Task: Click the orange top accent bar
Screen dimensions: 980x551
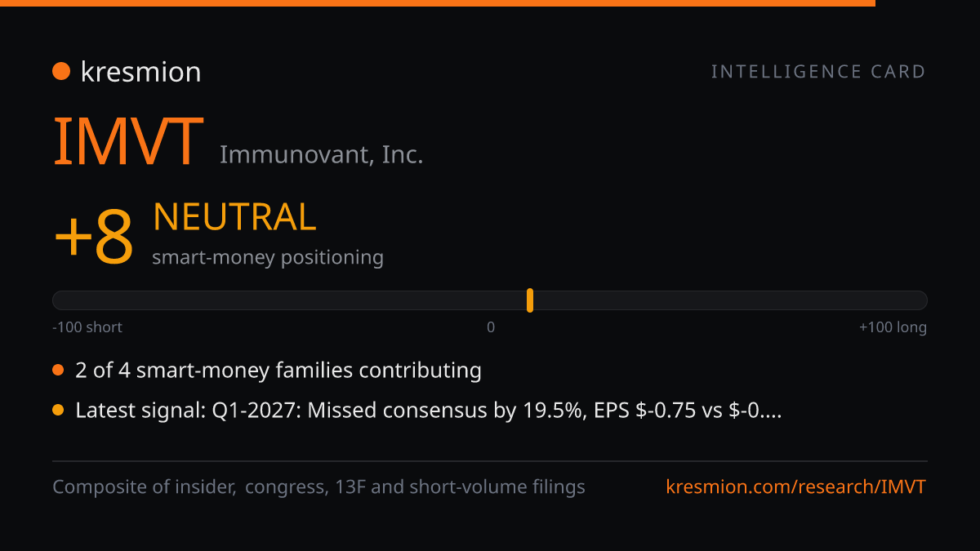Action: (438, 3)
